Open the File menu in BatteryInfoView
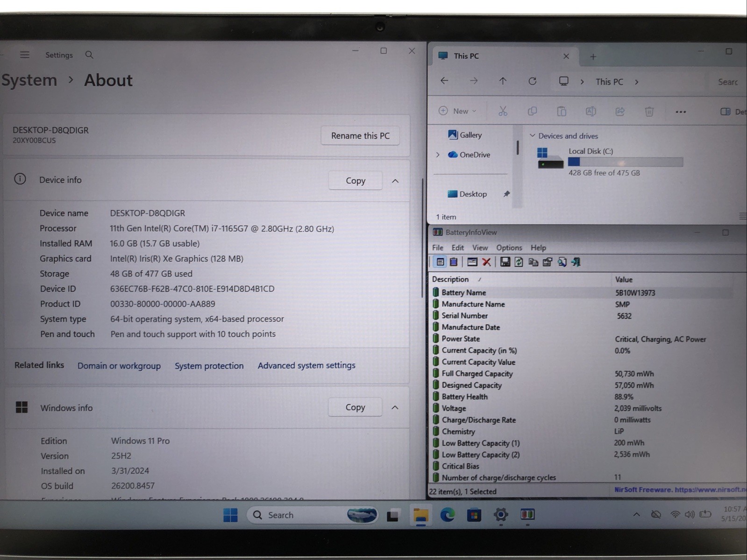This screenshot has height=560, width=747. (x=438, y=248)
